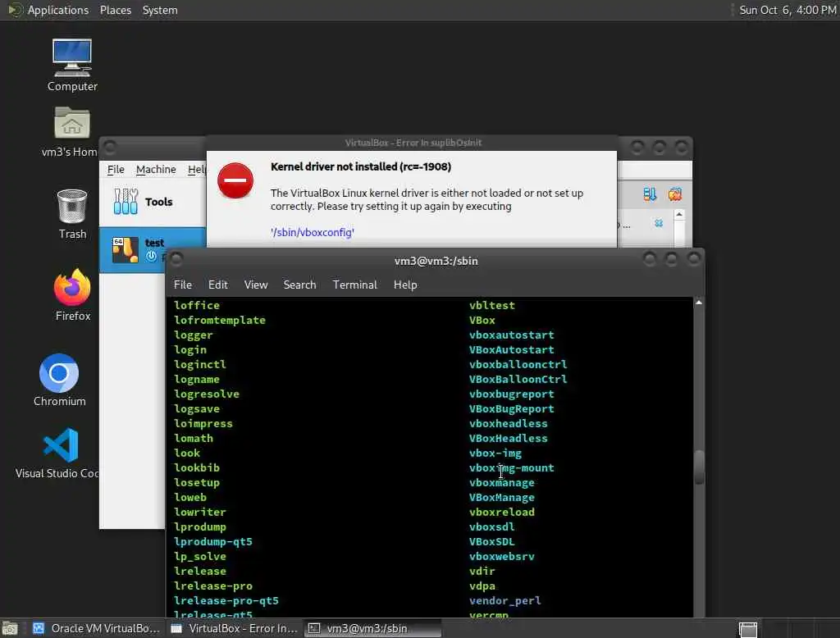Click the error dialog title bar
Viewport: 840px width, 638px height.
click(413, 143)
